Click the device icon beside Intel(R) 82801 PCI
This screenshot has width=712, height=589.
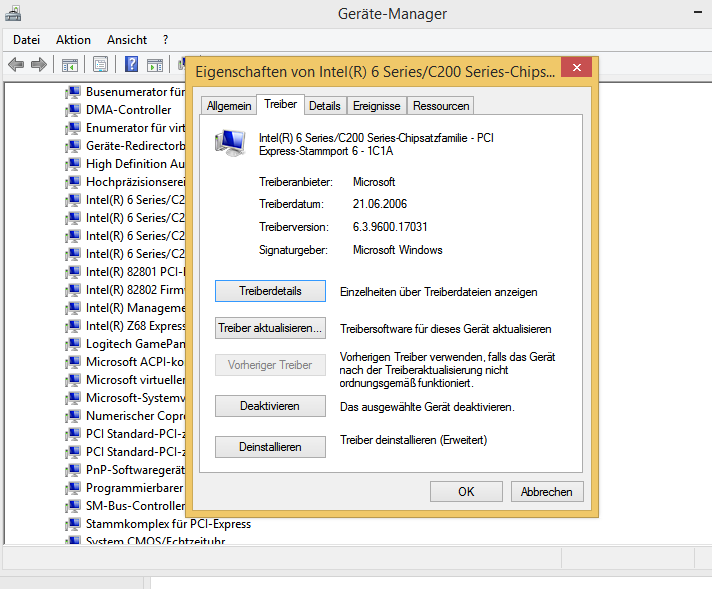click(x=73, y=272)
